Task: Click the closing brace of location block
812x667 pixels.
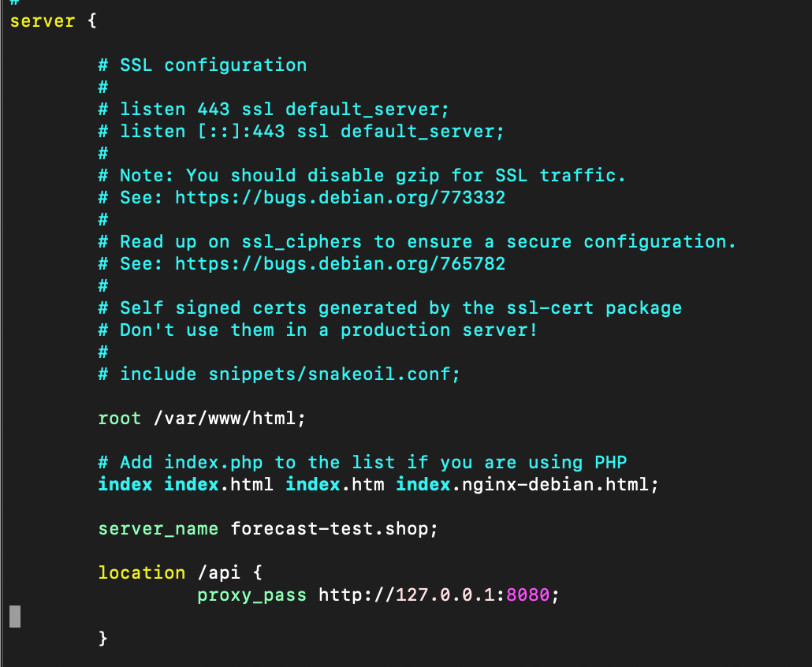Action: [x=103, y=639]
